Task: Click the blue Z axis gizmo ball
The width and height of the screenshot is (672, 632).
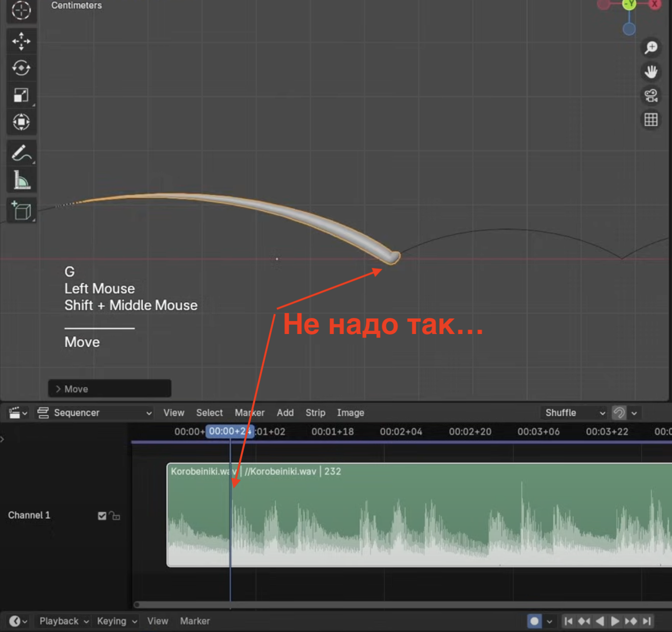Action: (x=629, y=29)
